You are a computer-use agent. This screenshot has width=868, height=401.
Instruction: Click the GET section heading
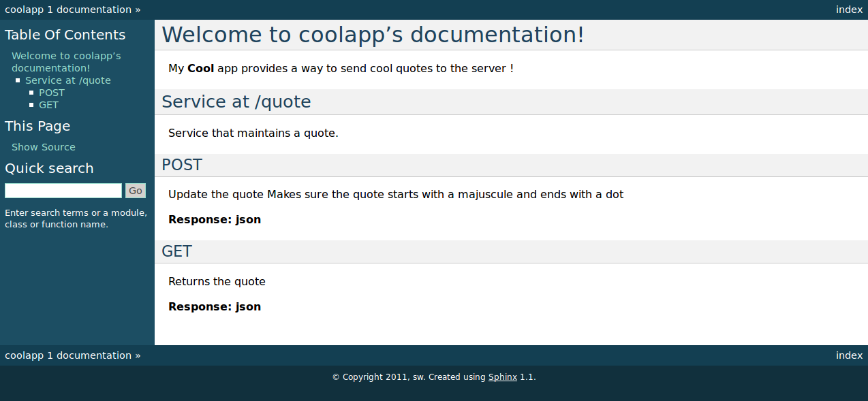click(x=177, y=251)
